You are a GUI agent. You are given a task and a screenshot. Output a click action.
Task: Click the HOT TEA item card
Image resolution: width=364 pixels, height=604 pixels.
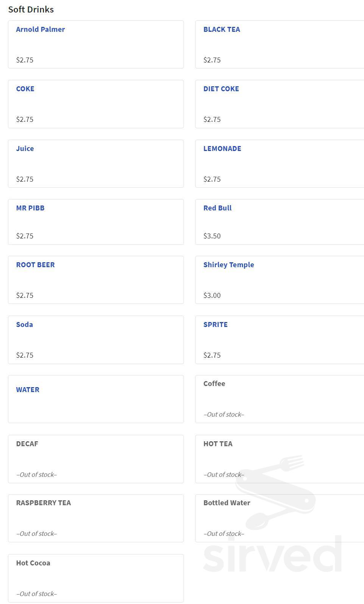pyautogui.click(x=279, y=459)
